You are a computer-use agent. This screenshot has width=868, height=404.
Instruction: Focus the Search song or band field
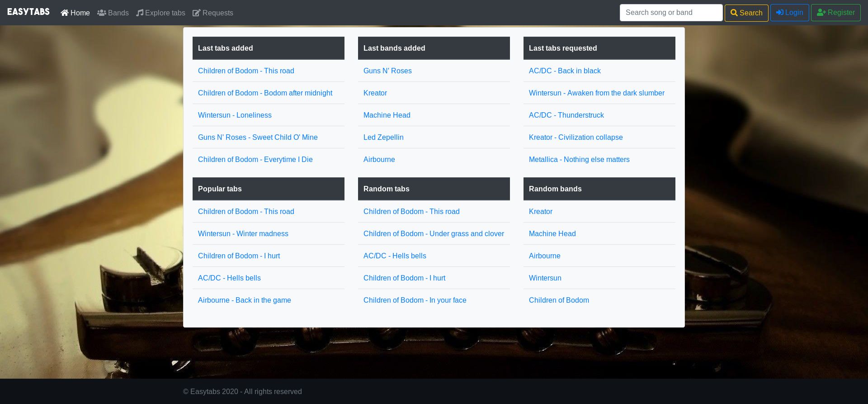(x=671, y=13)
